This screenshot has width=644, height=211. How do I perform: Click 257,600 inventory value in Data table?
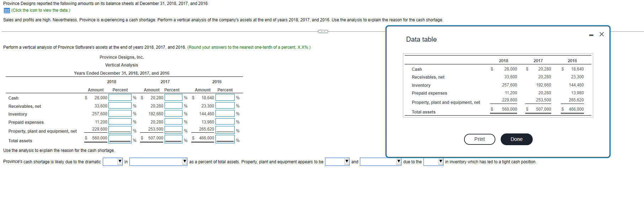(x=509, y=85)
